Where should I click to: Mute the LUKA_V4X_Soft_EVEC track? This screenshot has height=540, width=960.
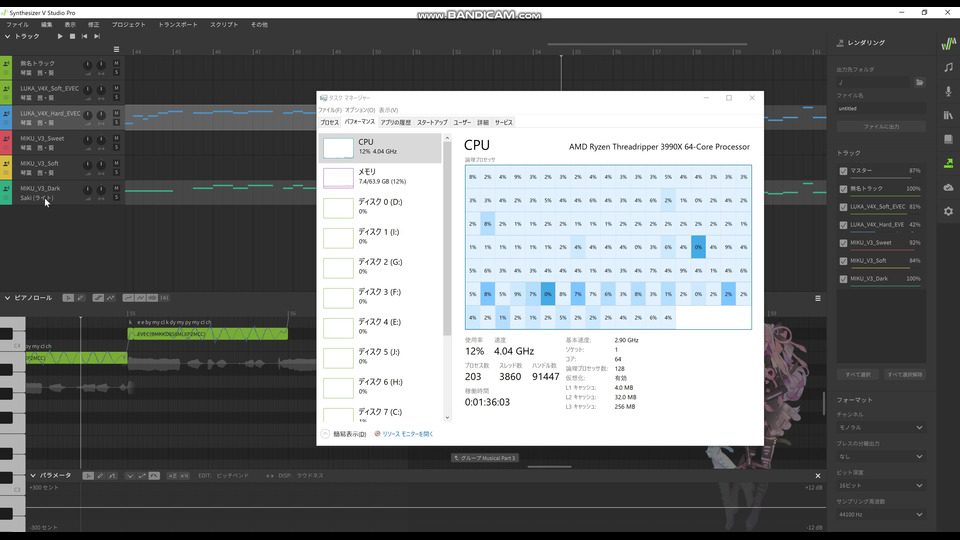[116, 88]
